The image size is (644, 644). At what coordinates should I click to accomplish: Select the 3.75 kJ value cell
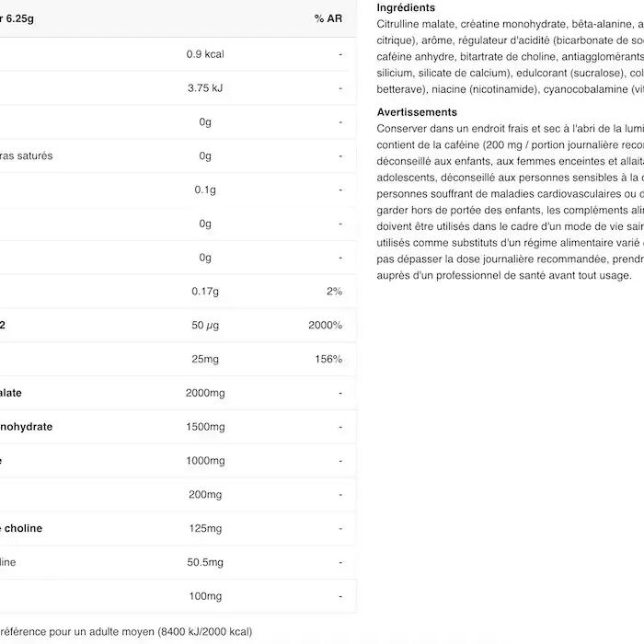(x=205, y=88)
